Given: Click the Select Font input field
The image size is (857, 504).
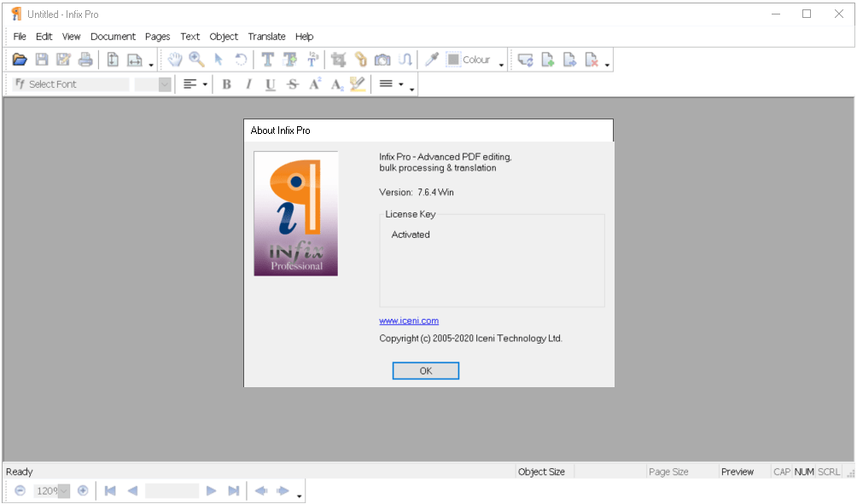Looking at the screenshot, I should click(x=71, y=84).
